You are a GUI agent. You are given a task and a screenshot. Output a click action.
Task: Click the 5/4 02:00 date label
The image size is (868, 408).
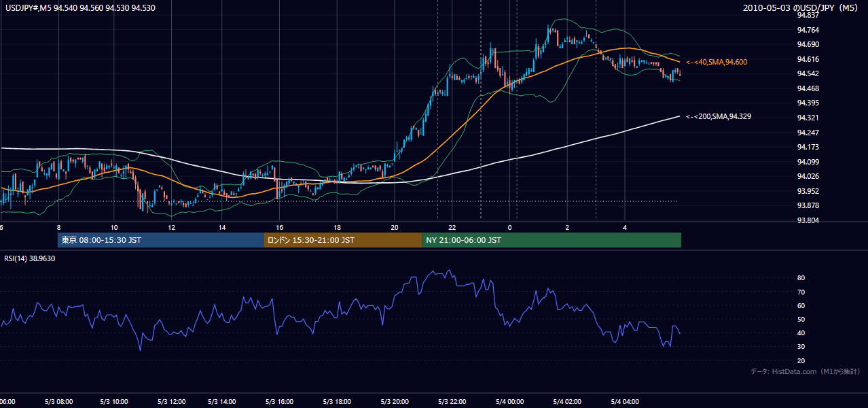tap(567, 402)
